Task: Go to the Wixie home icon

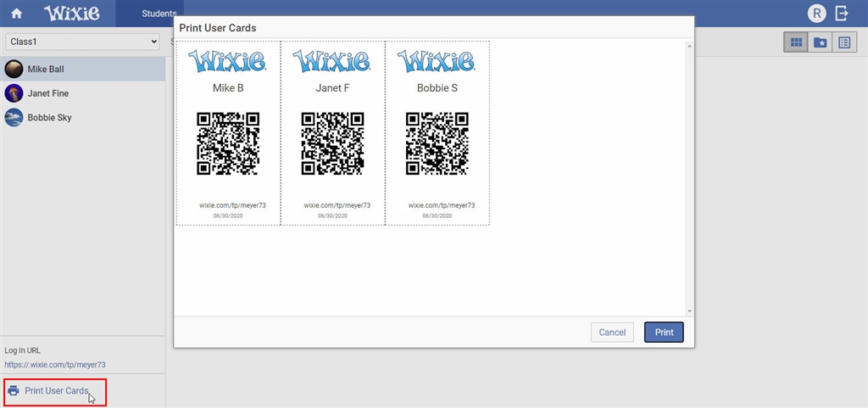Action: [17, 14]
